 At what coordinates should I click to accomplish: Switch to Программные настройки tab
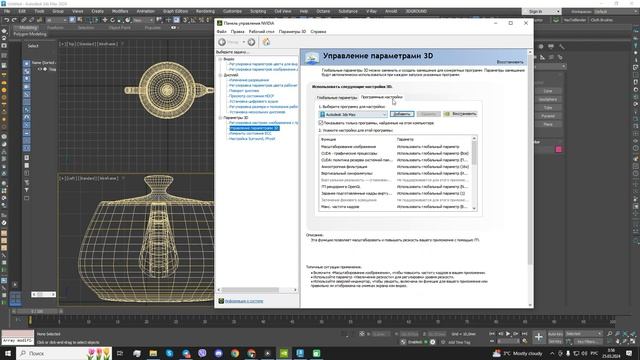(x=382, y=97)
